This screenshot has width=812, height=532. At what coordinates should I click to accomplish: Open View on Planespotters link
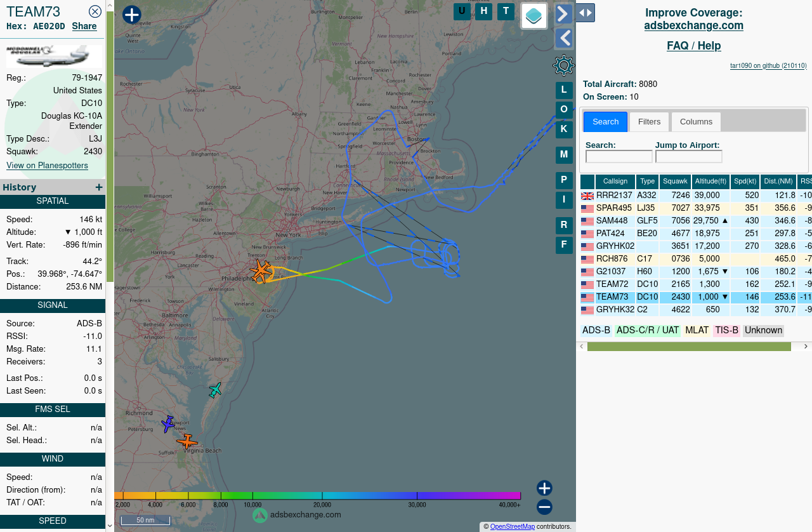point(47,165)
